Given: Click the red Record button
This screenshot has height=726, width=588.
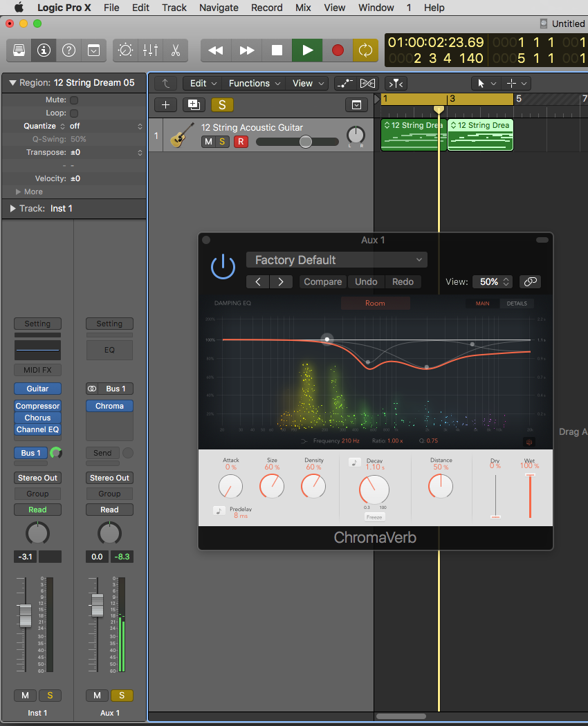Looking at the screenshot, I should [x=338, y=50].
